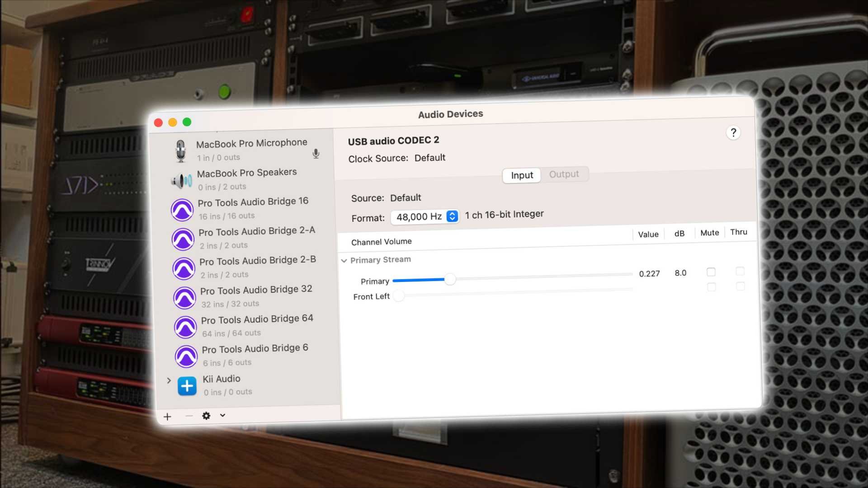Add a new audio device
The height and width of the screenshot is (488, 868).
pos(168,416)
